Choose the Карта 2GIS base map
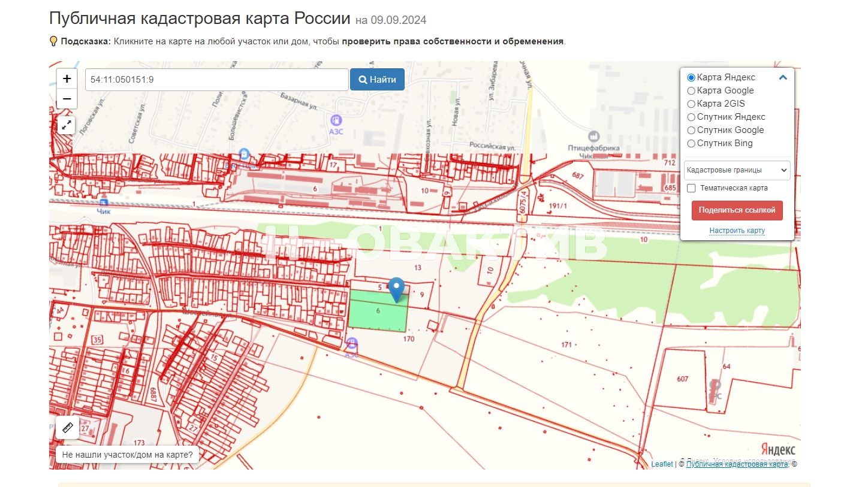This screenshot has width=868, height=487. (x=691, y=104)
